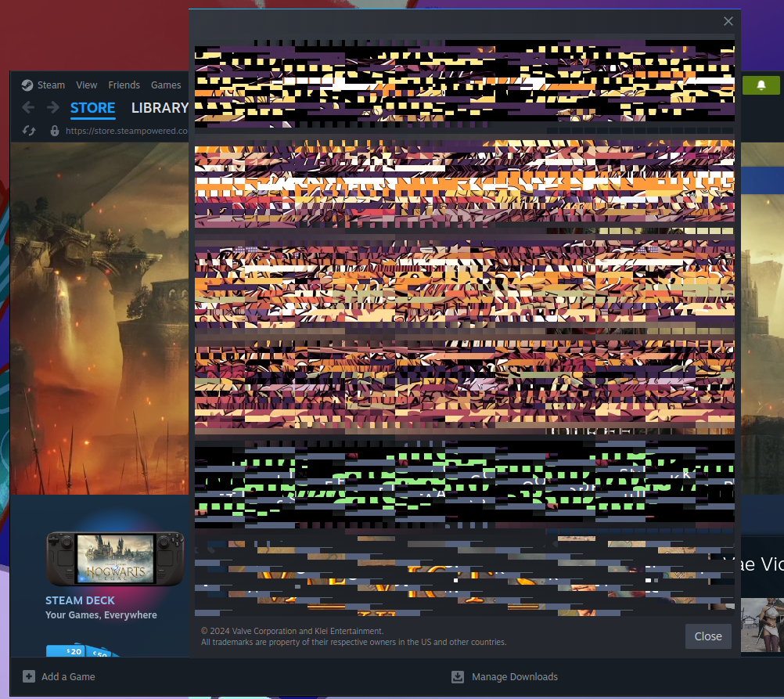
Task: Reload the store page
Action: 29,131
